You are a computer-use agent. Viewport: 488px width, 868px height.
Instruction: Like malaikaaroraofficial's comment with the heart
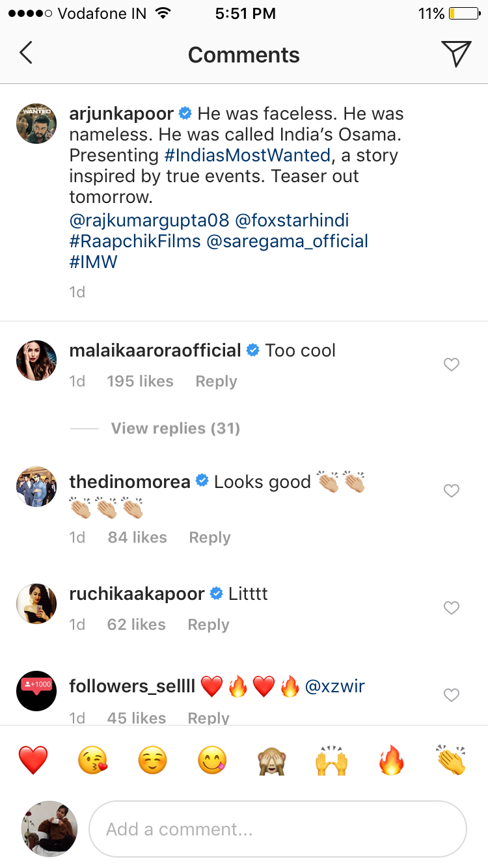point(451,364)
